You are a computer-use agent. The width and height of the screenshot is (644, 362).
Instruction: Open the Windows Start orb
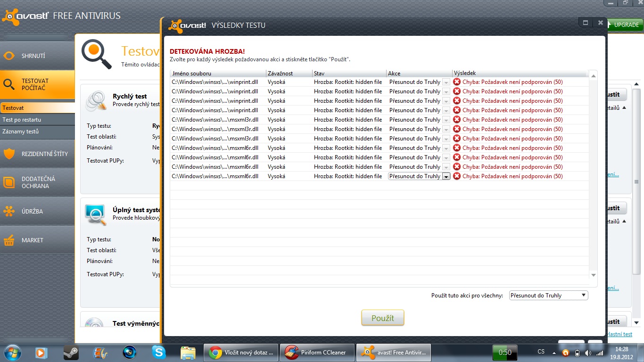click(13, 352)
